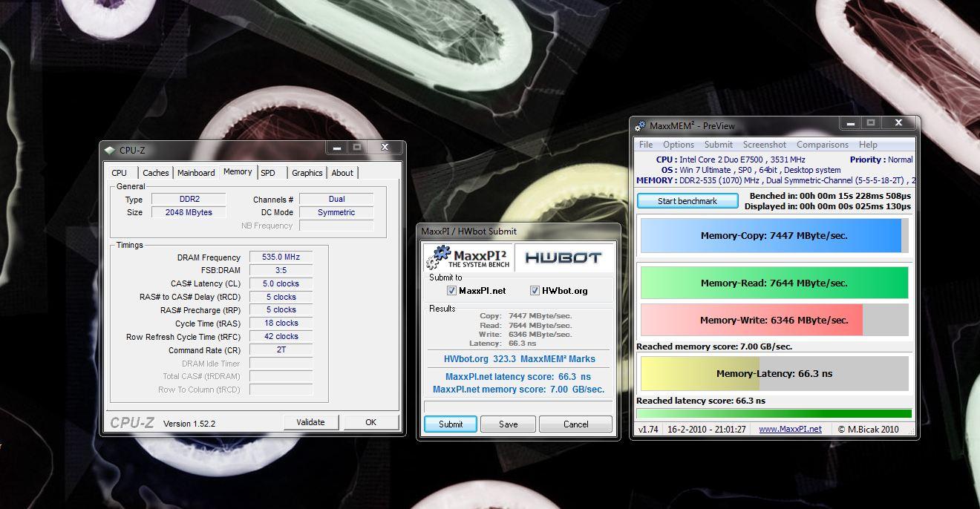Click the DRAM Frequency 535.0 MHz field

point(281,257)
